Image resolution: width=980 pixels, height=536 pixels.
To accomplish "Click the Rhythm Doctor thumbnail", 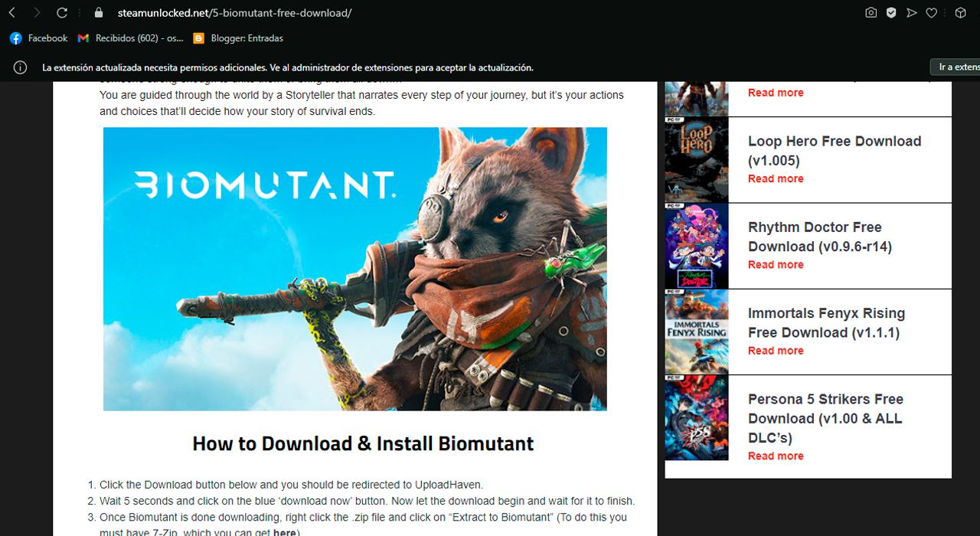I will click(697, 246).
